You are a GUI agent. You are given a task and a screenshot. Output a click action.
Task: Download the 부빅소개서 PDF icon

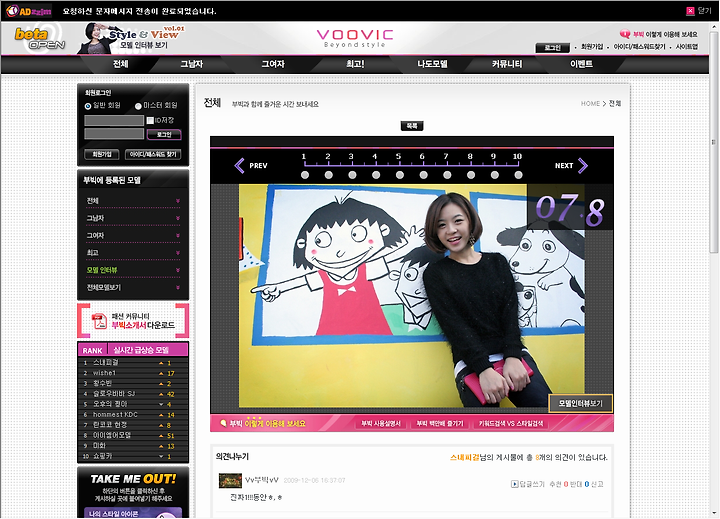(x=99, y=321)
